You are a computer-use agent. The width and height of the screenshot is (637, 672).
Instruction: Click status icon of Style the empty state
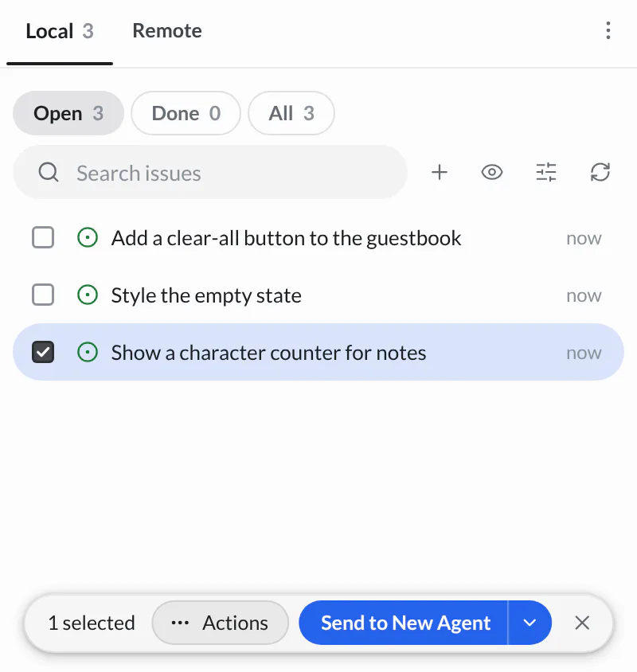pyautogui.click(x=88, y=295)
